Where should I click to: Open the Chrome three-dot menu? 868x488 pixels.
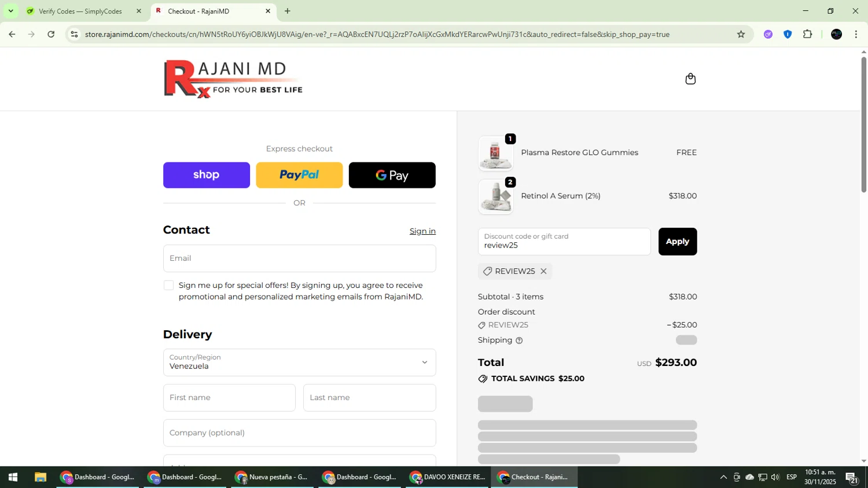856,34
